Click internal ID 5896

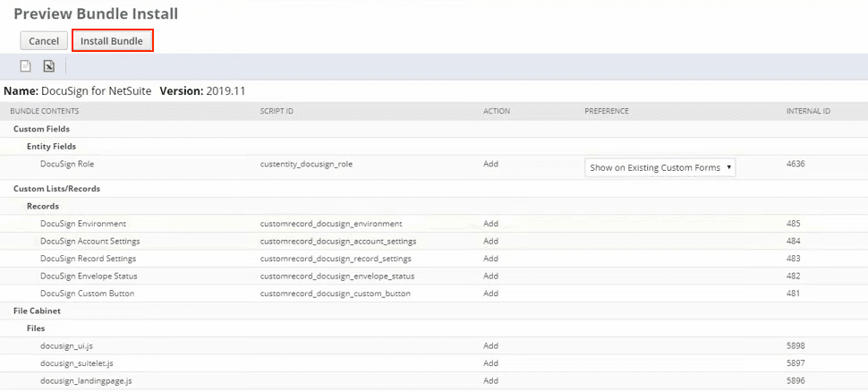click(796, 381)
